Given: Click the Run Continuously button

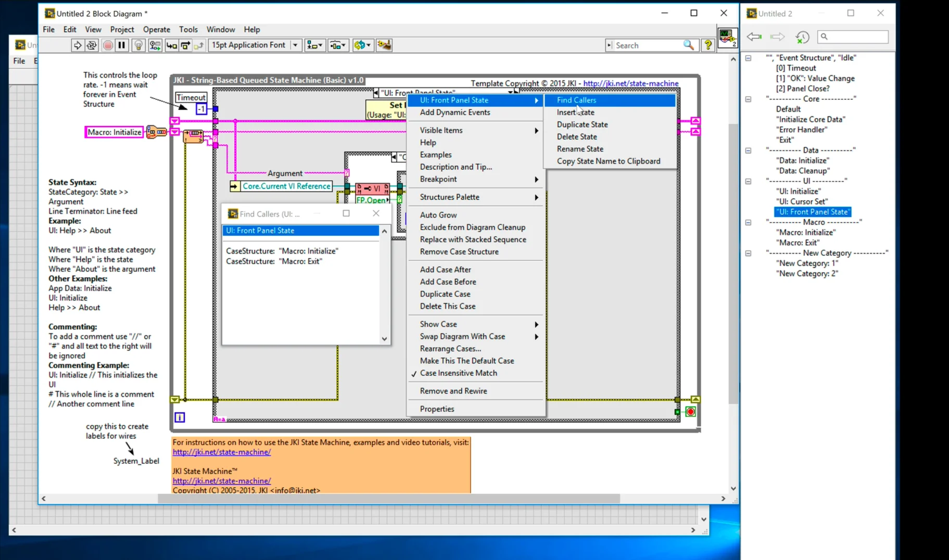Looking at the screenshot, I should point(92,45).
